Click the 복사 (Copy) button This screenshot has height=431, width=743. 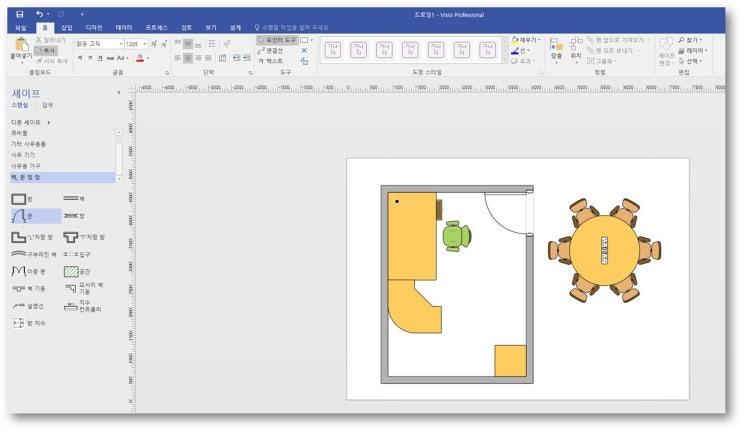pos(46,50)
